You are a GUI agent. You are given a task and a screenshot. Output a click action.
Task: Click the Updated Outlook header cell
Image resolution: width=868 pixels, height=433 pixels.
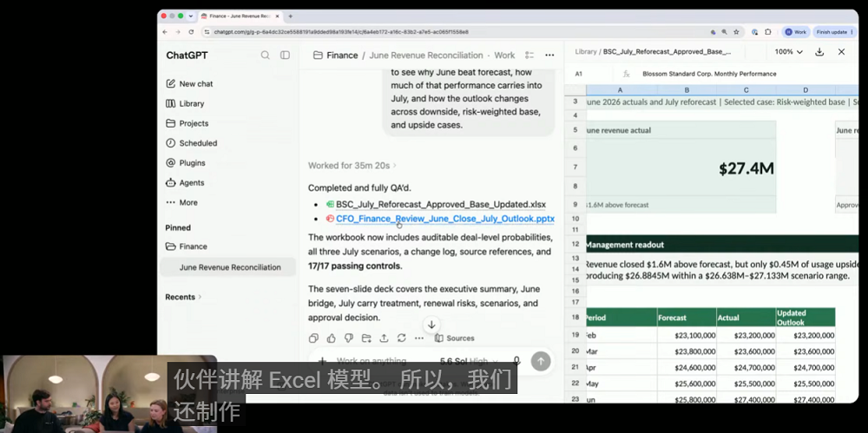click(806, 318)
